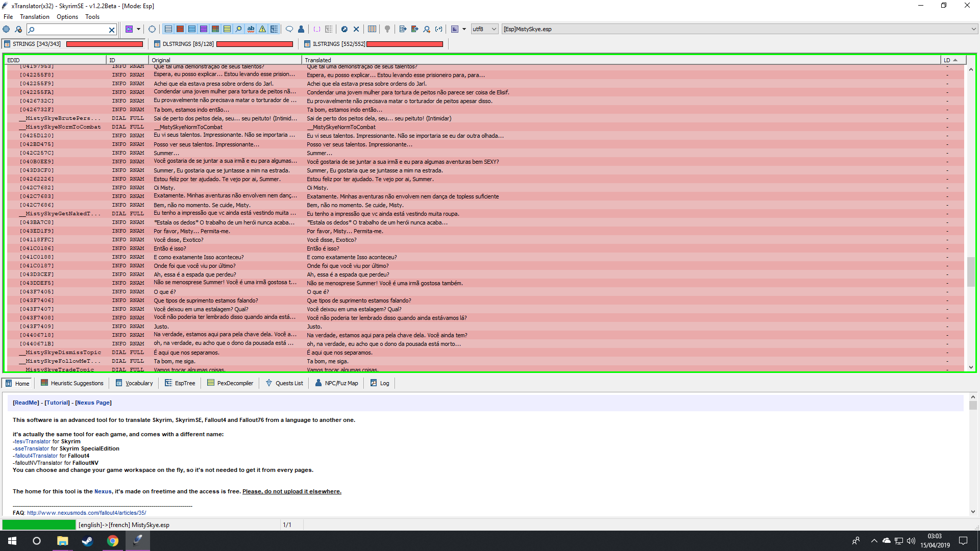Click the speech bubble dialog icon in toolbar
The height and width of the screenshot is (551, 980).
(289, 29)
